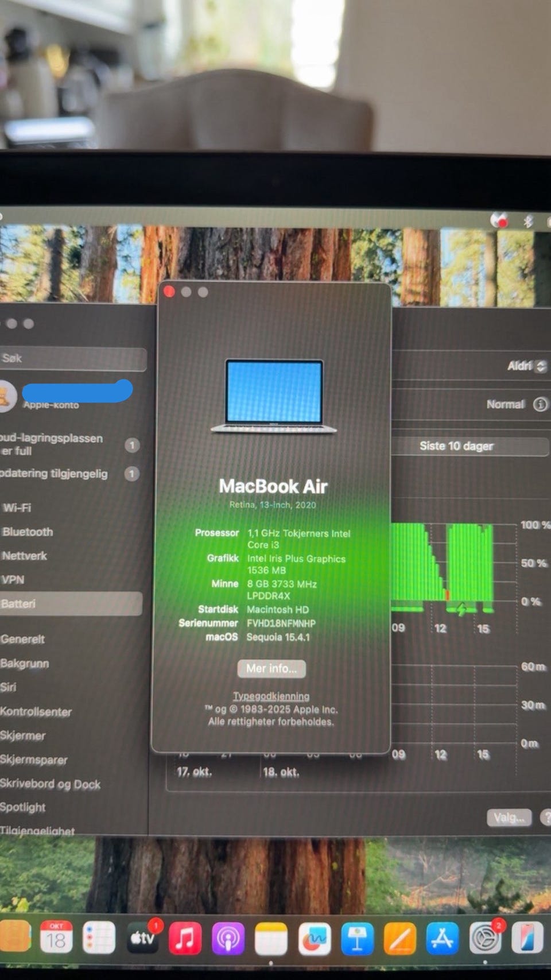Launch Apple TV from the Dock
Screen dimensions: 551x980
(x=142, y=938)
